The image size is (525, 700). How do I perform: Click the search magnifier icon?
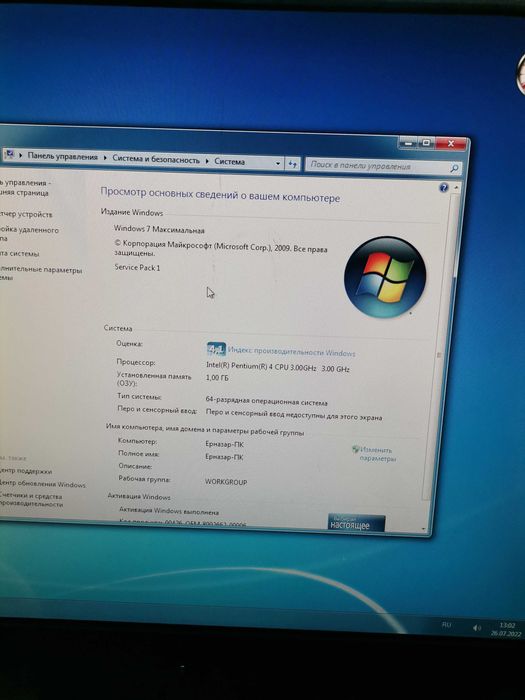click(454, 169)
